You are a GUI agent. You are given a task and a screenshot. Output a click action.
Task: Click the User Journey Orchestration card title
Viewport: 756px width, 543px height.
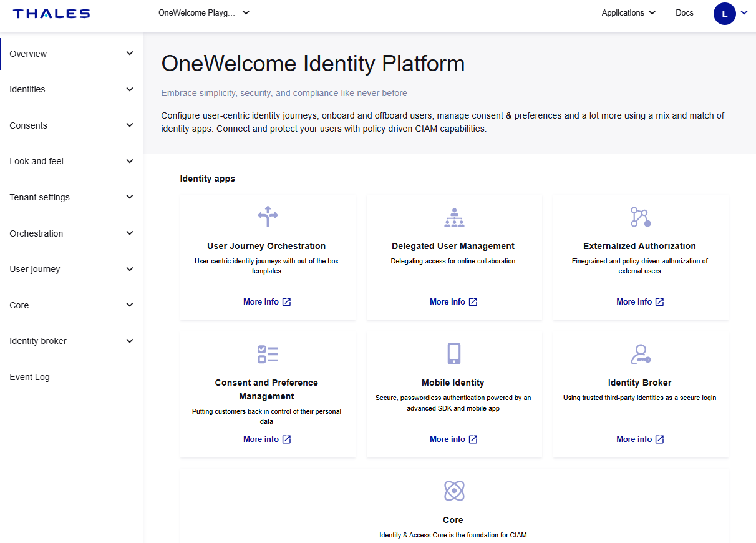pyautogui.click(x=266, y=246)
